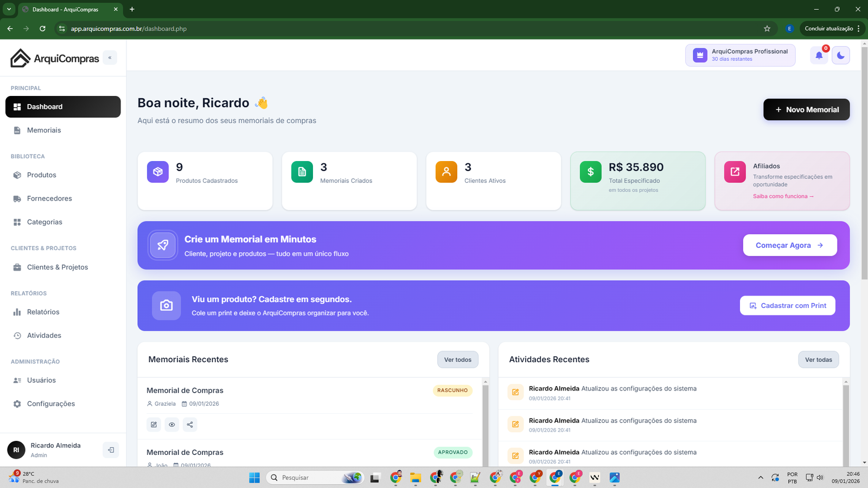This screenshot has height=488, width=868.
Task: Open notifications via the bell icon
Action: (x=819, y=55)
